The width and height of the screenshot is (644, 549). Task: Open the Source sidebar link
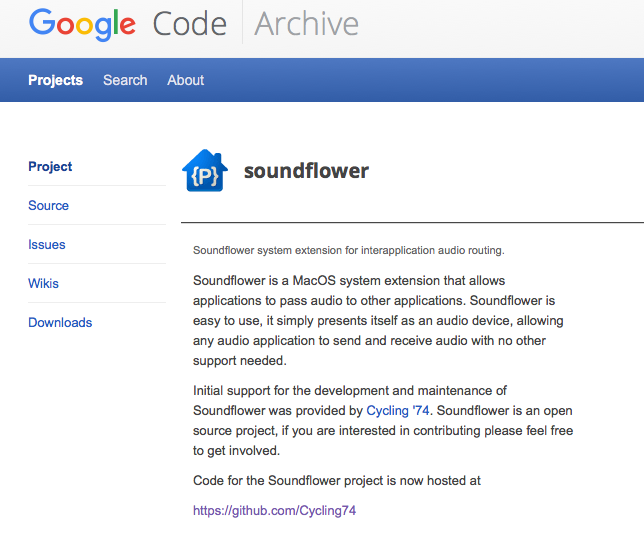click(x=48, y=205)
